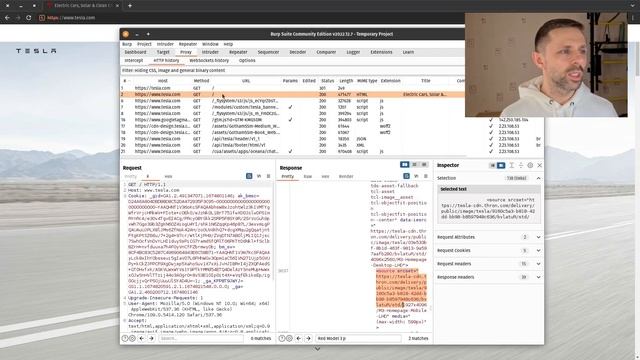Sort history by Length column header
Viewport: 640px width, 360px height.
pos(346,81)
